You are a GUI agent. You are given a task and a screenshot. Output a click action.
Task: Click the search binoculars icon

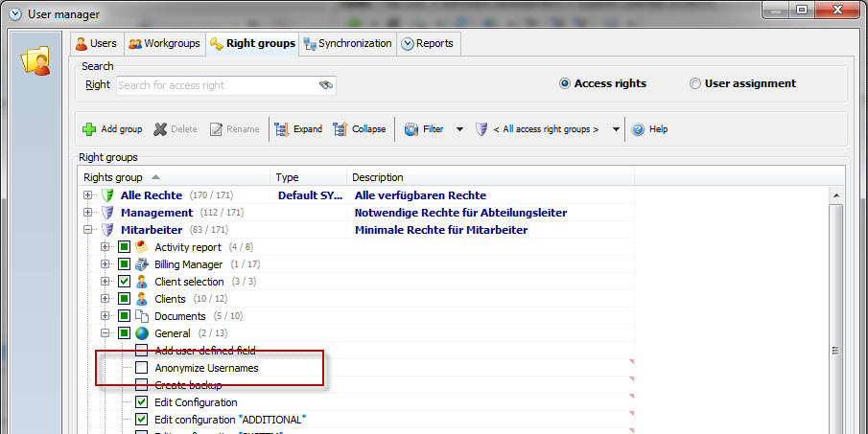click(x=326, y=85)
